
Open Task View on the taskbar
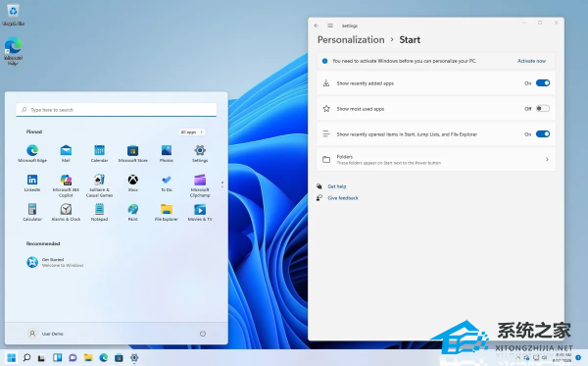coord(41,358)
